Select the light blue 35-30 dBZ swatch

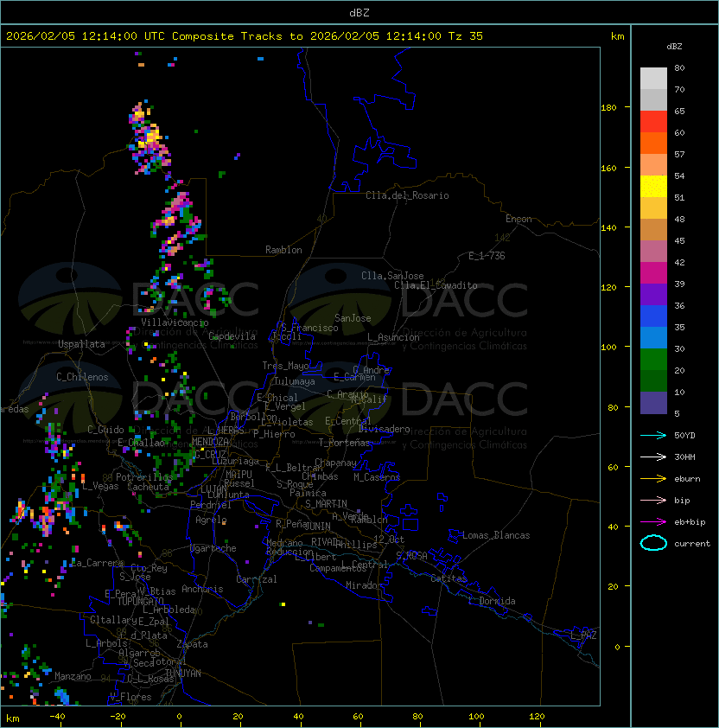(653, 337)
